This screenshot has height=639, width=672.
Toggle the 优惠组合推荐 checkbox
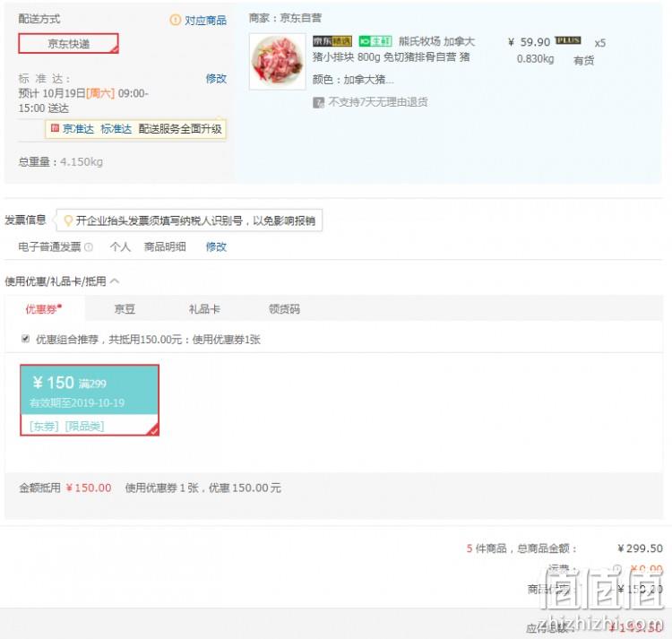(x=25, y=339)
